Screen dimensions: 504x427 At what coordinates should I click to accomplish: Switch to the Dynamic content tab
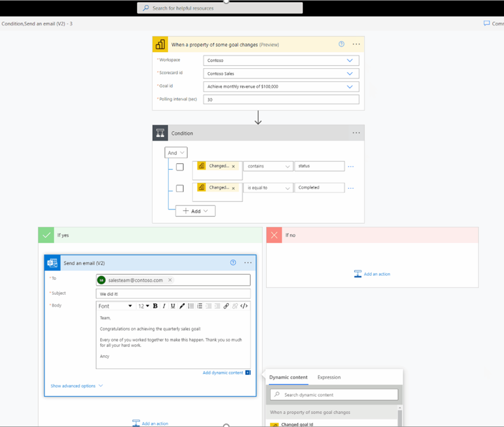[288, 377]
